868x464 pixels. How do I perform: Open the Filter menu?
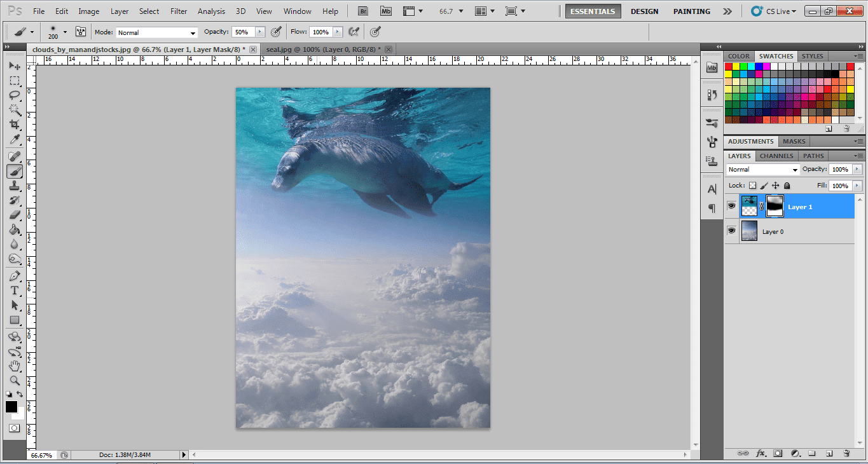pyautogui.click(x=179, y=11)
